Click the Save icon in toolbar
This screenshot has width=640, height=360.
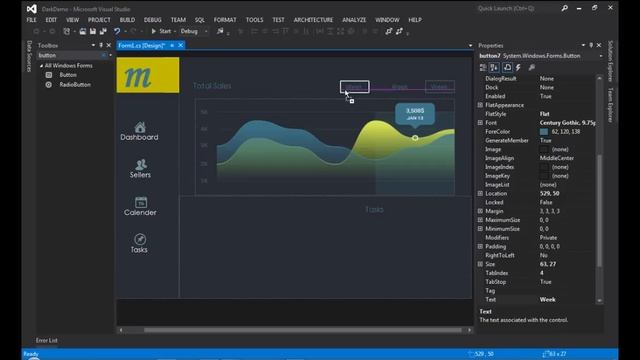click(x=93, y=31)
